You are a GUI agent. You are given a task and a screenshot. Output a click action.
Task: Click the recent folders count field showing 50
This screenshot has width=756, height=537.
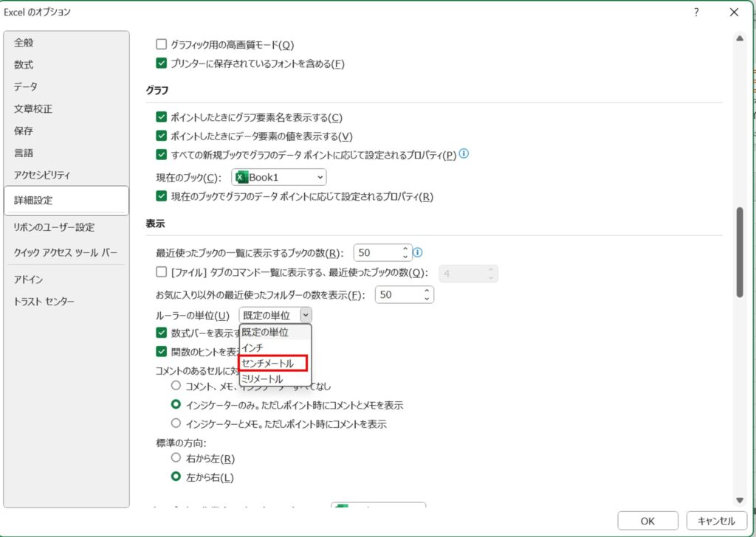(405, 295)
